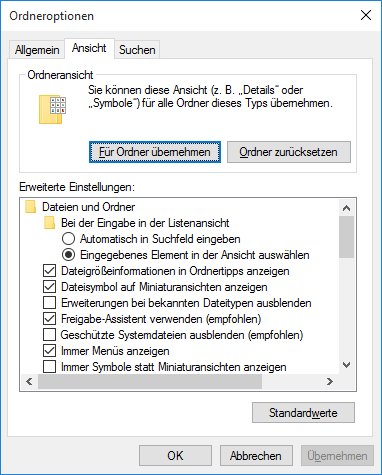
Task: Click Für Ordner übernehmen button
Action: 155,152
